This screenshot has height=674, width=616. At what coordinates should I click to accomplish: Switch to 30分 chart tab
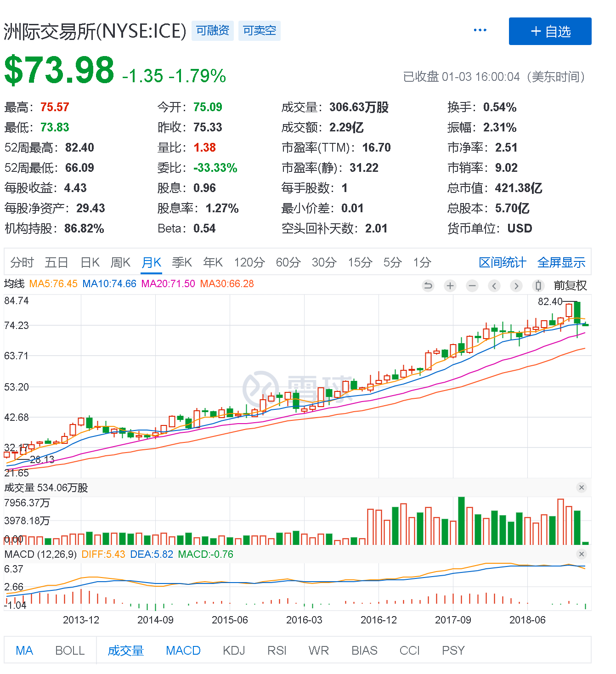(324, 262)
